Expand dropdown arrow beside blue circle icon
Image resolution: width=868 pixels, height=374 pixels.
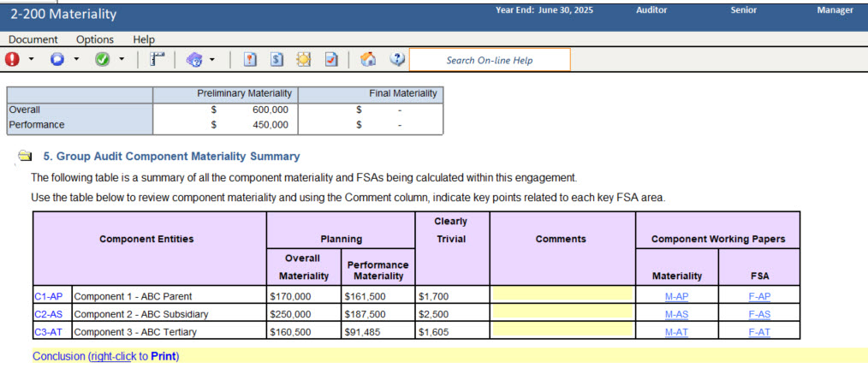click(76, 60)
